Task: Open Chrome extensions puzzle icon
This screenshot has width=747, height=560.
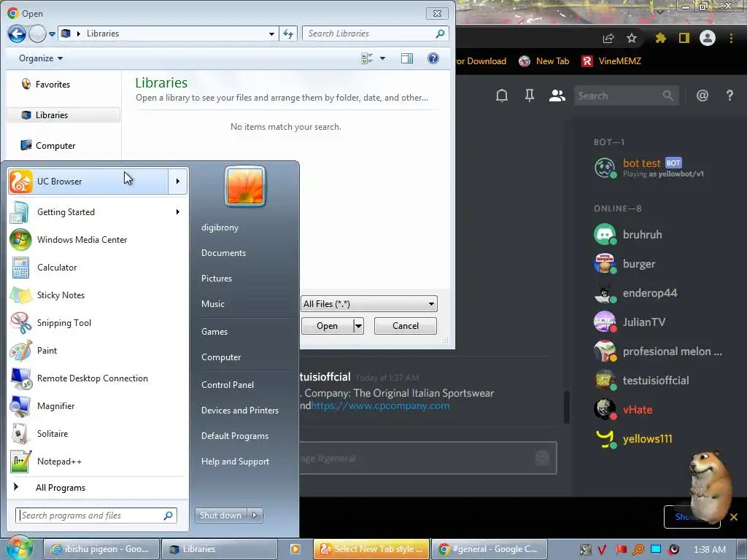Action: [x=660, y=38]
